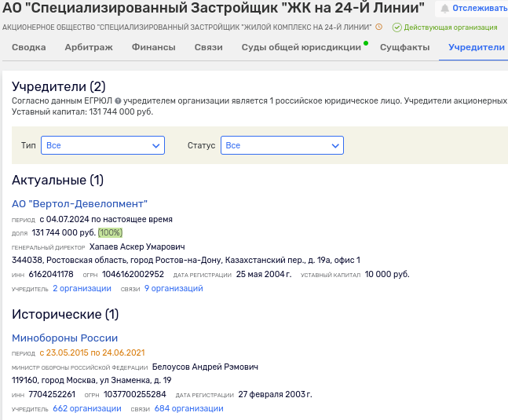Open the Финансы tab
Screen dimensions: 508x420
point(154,47)
